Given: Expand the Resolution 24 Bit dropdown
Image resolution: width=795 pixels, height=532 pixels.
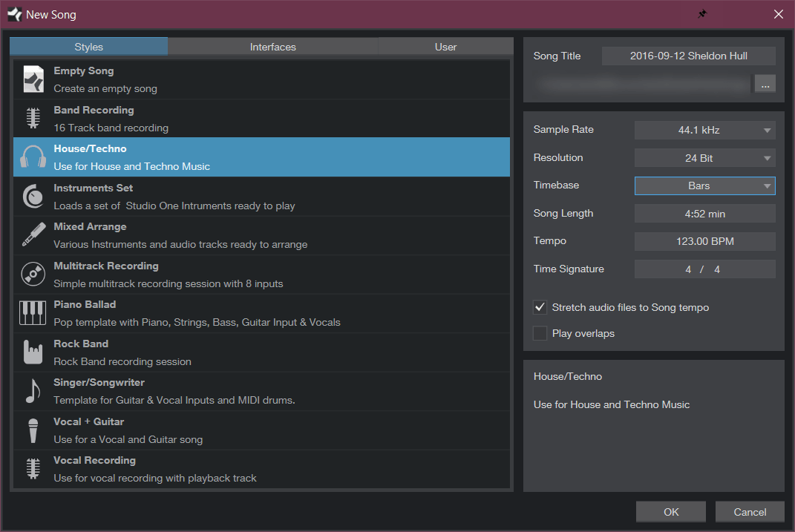Looking at the screenshot, I should pos(704,158).
